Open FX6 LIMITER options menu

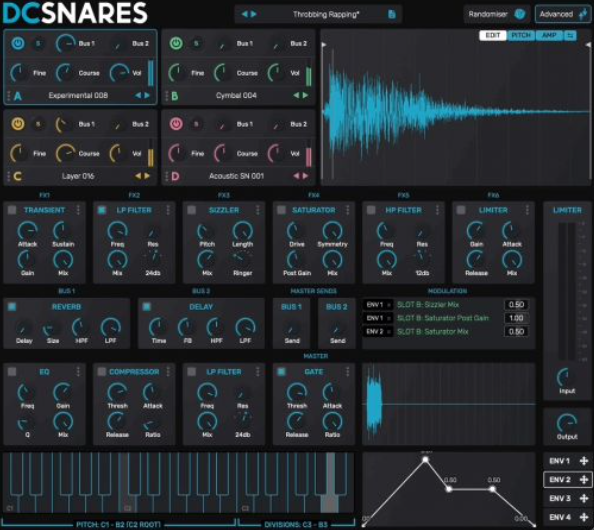(x=527, y=210)
